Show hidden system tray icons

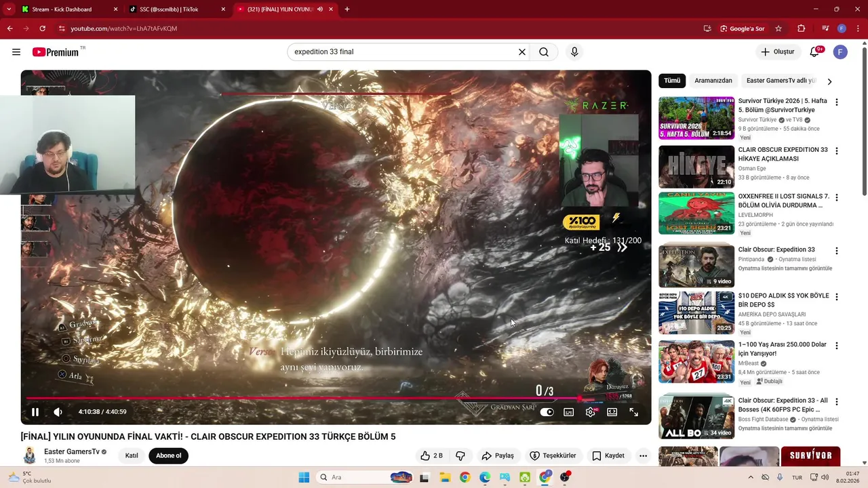(751, 477)
